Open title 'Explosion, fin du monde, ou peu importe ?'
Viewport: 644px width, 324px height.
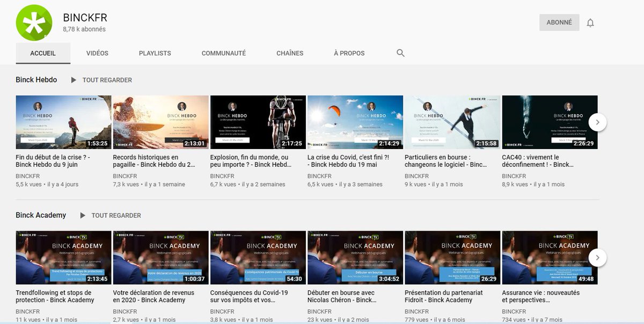(251, 161)
